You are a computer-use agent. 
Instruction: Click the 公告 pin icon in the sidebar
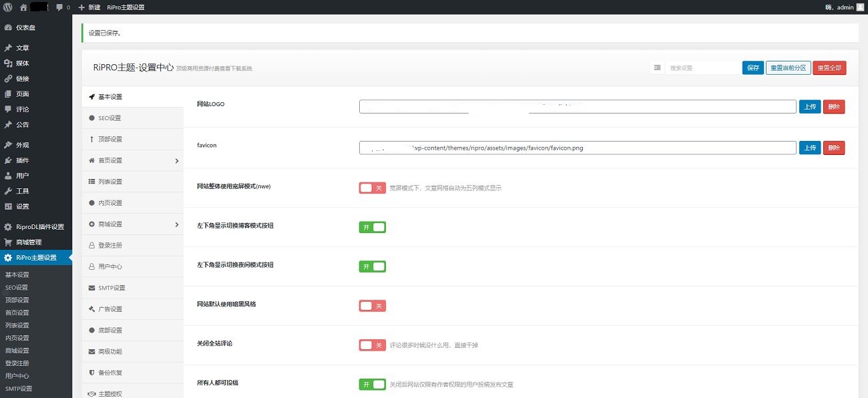(8, 125)
